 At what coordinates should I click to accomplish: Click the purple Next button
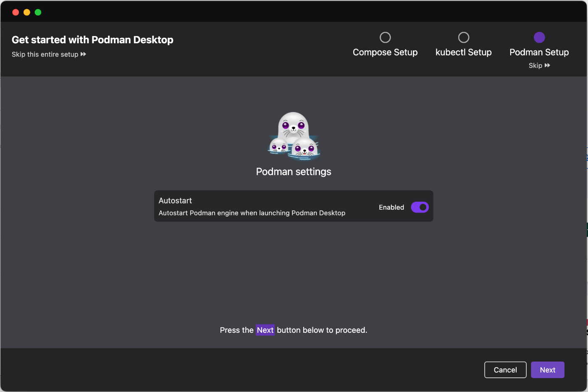point(547,370)
